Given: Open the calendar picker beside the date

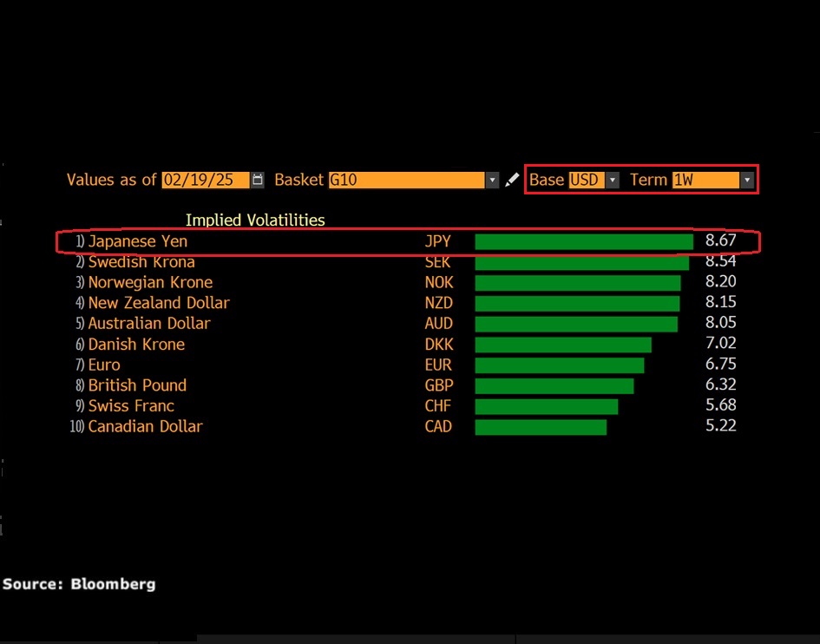Looking at the screenshot, I should click(258, 180).
